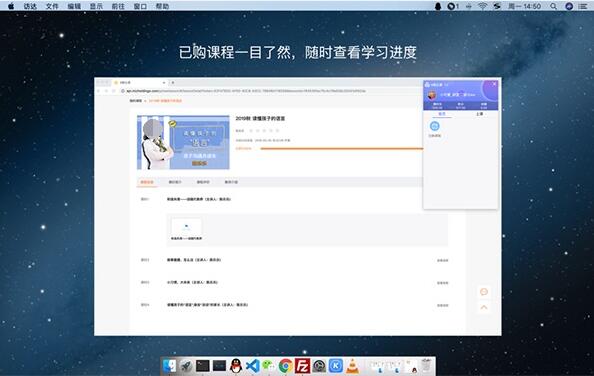Open the 显示 menu
This screenshot has width=594, height=376.
[96, 6]
